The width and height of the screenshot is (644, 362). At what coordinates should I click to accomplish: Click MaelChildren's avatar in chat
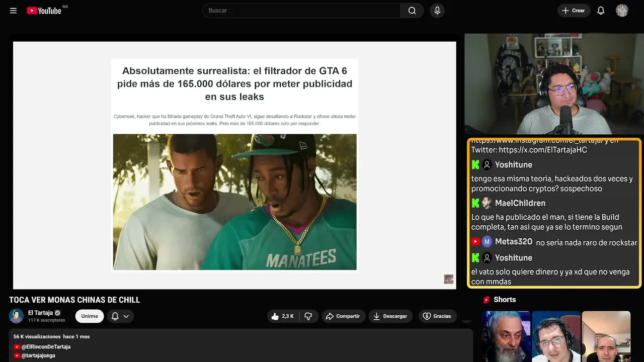487,203
